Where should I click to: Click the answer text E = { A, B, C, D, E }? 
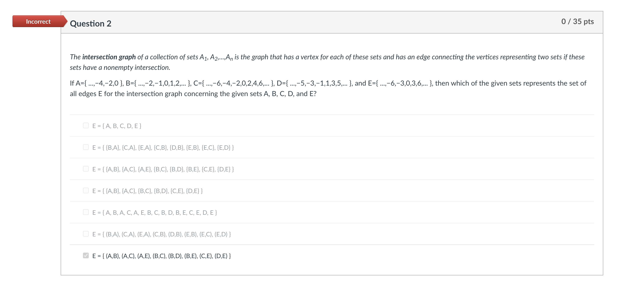click(117, 126)
